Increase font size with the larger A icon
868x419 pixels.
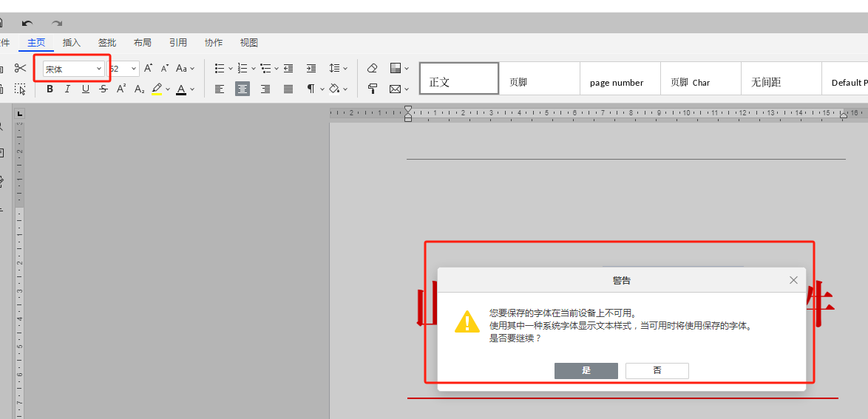(149, 68)
